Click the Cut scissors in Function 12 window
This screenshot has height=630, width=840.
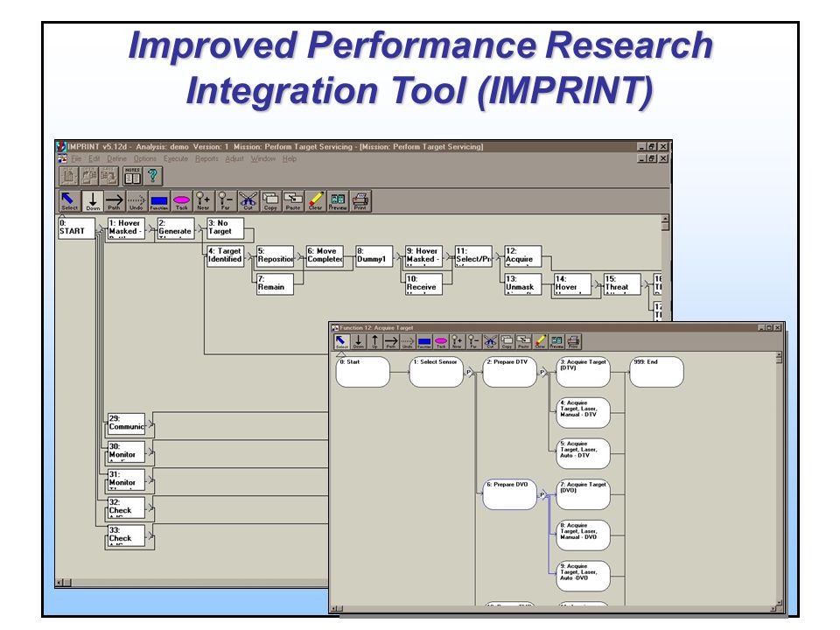[490, 341]
